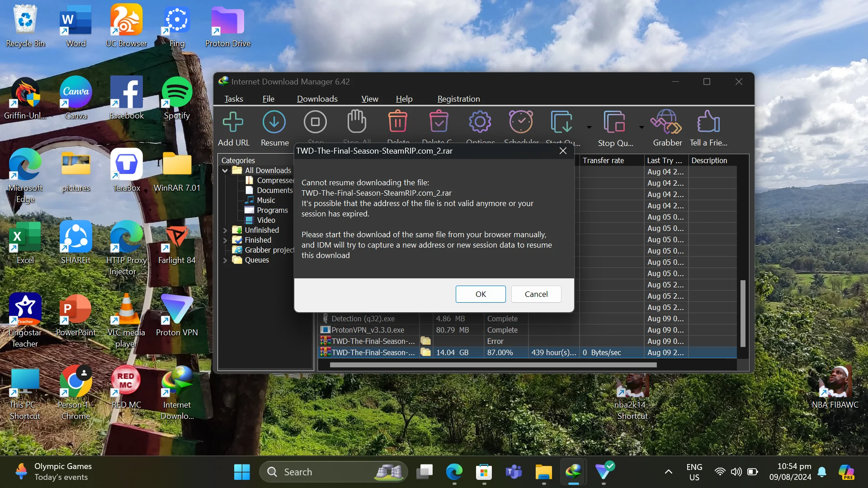Open the Windows Start button

coord(242,472)
